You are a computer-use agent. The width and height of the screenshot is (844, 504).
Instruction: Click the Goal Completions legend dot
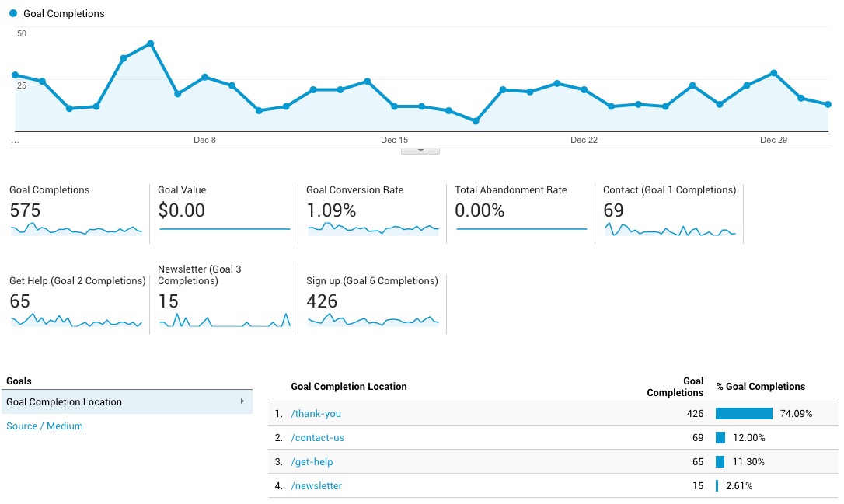[13, 13]
